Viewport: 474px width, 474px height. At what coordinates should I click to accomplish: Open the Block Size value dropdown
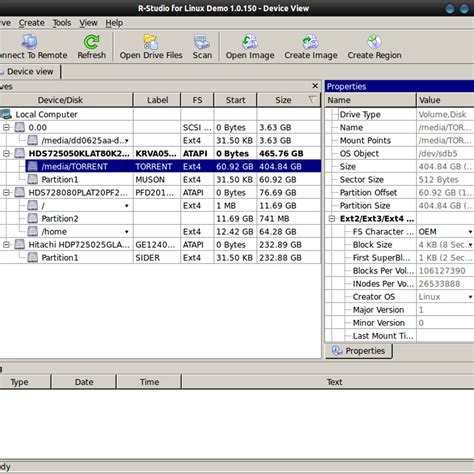(x=470, y=245)
